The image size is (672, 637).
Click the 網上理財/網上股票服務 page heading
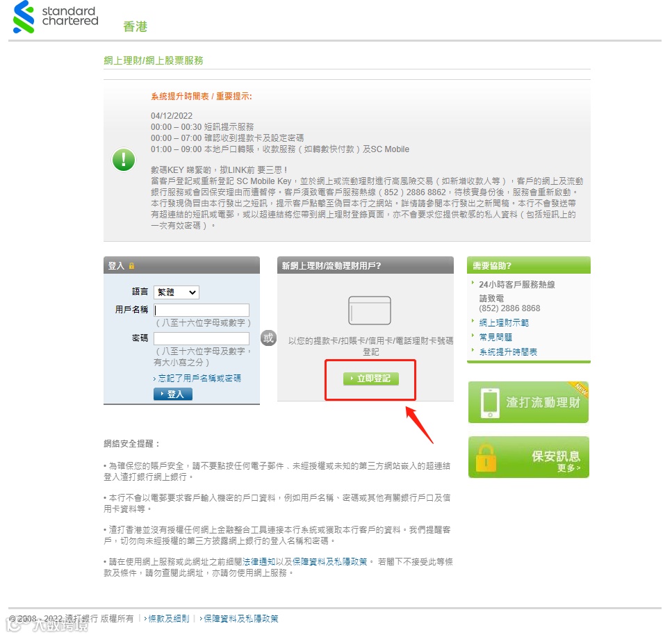coord(154,60)
